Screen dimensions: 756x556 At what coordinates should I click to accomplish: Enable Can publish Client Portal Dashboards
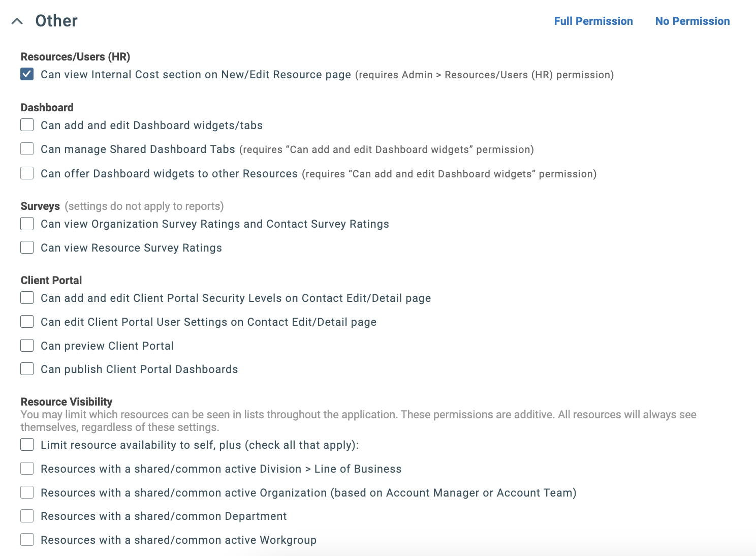tap(26, 368)
